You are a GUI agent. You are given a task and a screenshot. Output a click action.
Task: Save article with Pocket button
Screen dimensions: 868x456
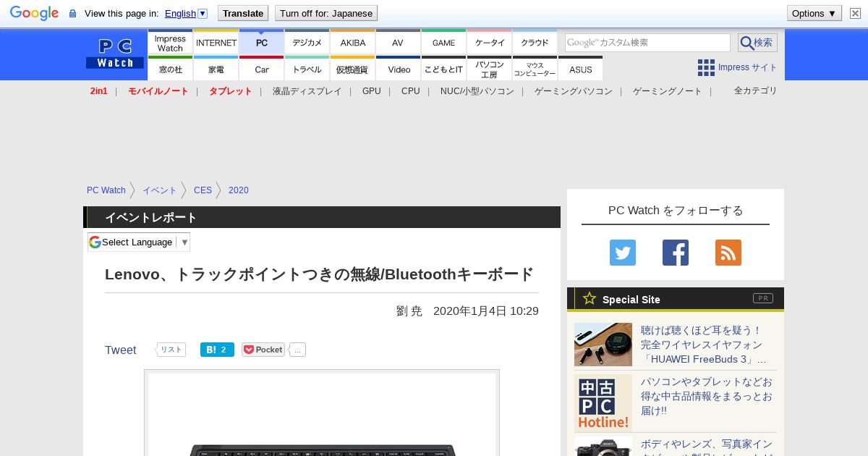263,350
